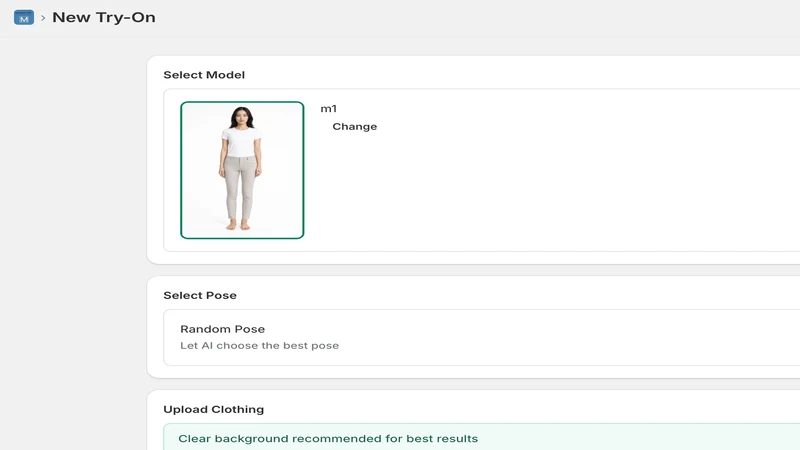Choose the Random Pose option

click(x=482, y=337)
